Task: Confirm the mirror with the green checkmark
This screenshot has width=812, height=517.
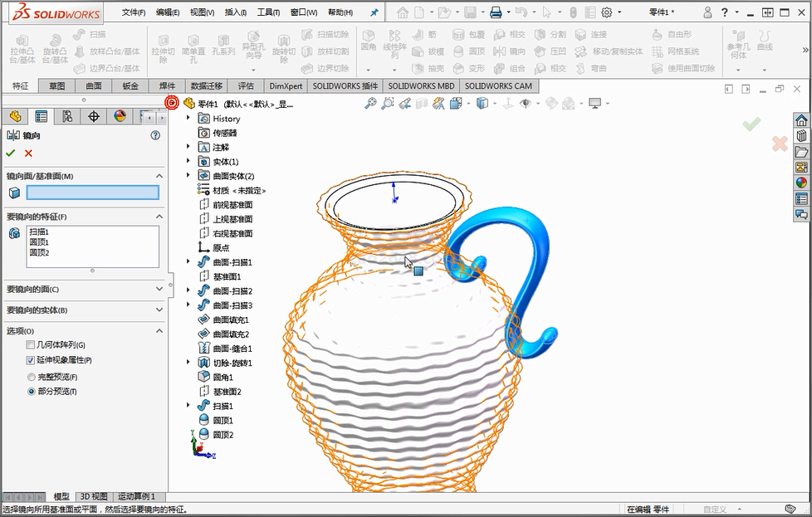Action: point(10,153)
